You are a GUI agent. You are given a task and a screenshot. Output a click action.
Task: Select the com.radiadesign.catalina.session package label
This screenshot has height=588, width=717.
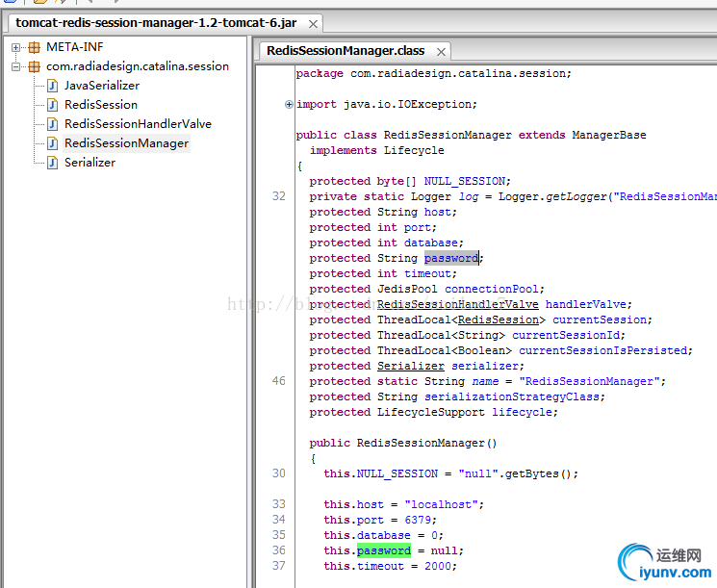tap(138, 66)
